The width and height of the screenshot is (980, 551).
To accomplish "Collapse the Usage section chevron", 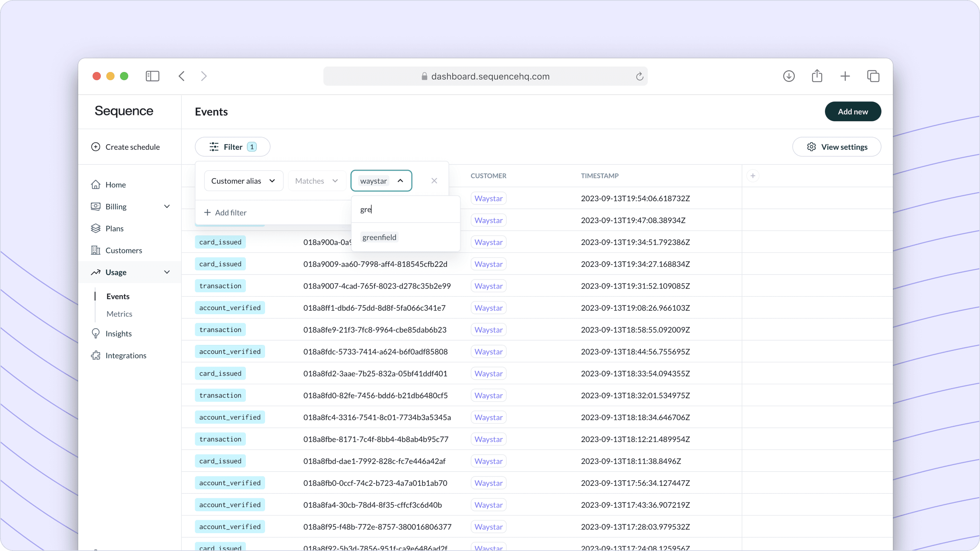I will (x=167, y=272).
